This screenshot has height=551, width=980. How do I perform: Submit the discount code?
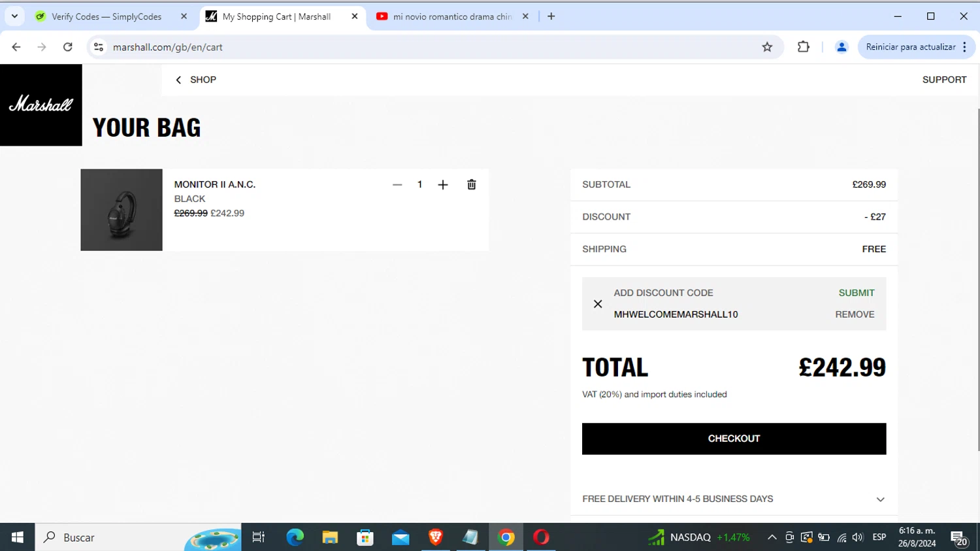857,293
